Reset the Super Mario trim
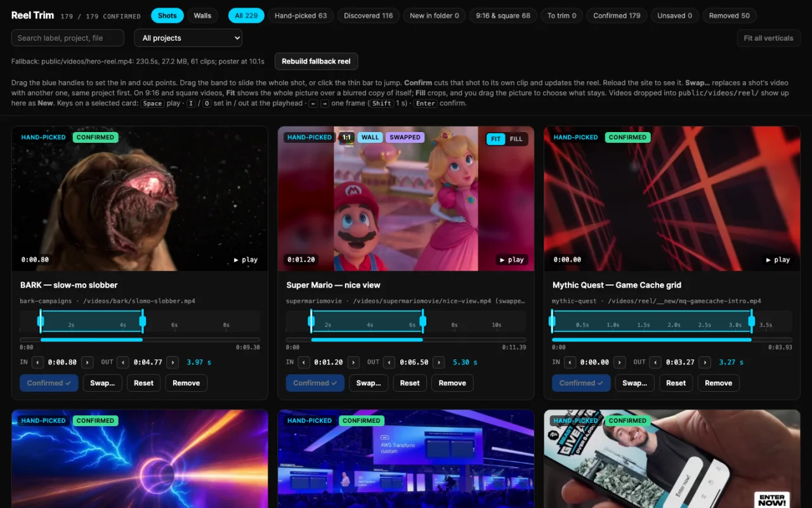Screen dimensions: 812x508 (410, 383)
